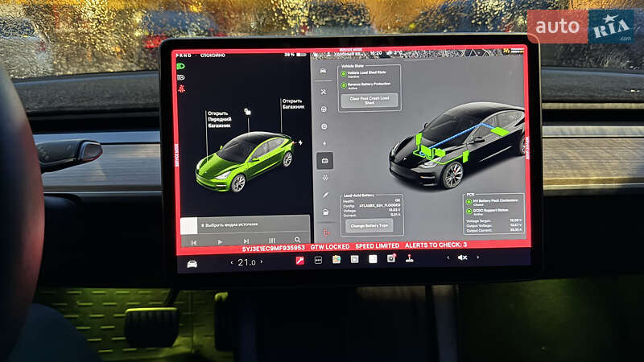This screenshot has width=644, height=362.
Task: Increase volume with right chevron
Action: 477,257
